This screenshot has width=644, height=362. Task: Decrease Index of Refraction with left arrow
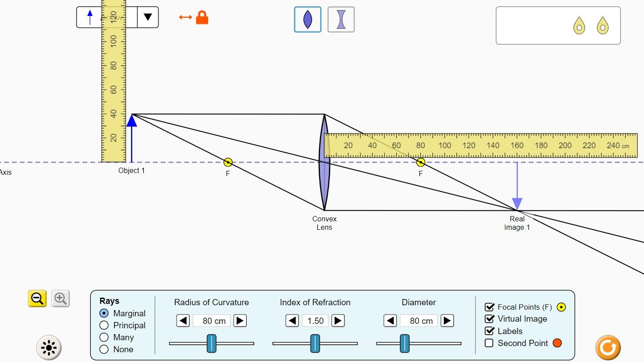click(x=292, y=320)
